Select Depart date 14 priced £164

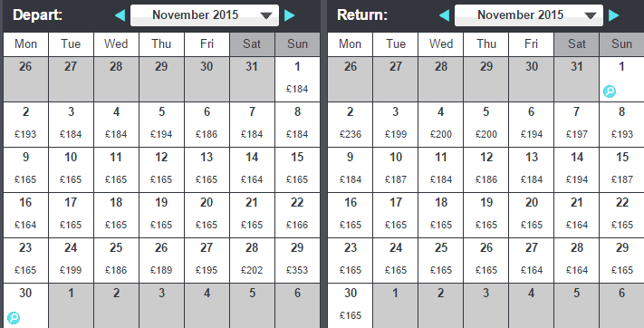coord(252,169)
